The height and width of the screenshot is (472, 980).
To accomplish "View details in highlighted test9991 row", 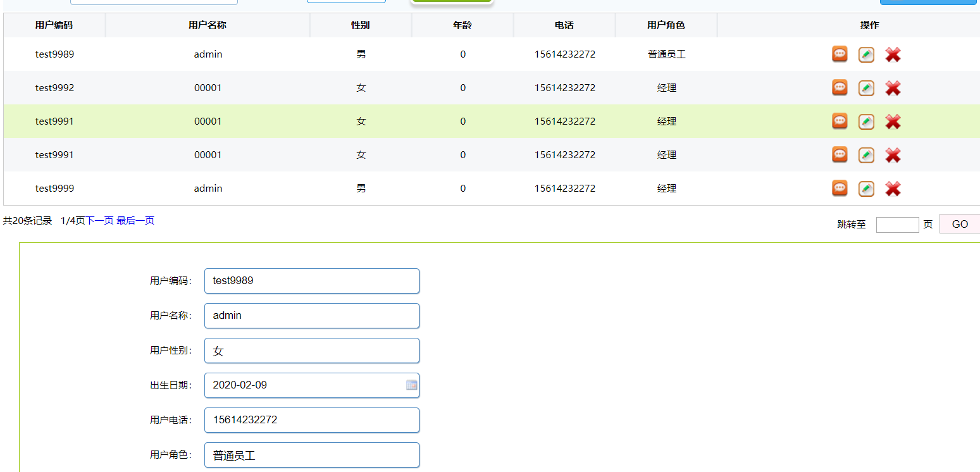I will click(840, 121).
